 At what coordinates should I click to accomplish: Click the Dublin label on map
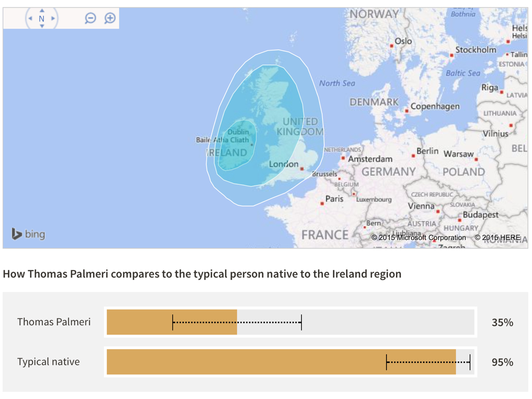[x=238, y=132]
